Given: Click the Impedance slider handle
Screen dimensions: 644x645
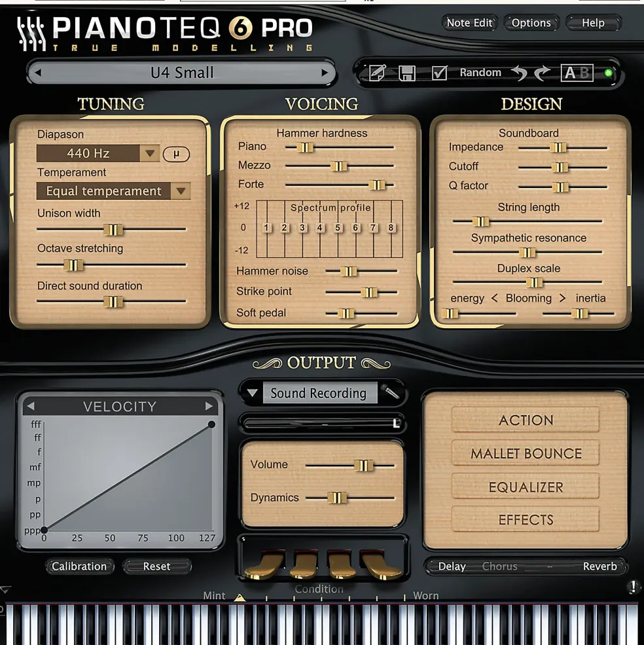Looking at the screenshot, I should pos(558,148).
